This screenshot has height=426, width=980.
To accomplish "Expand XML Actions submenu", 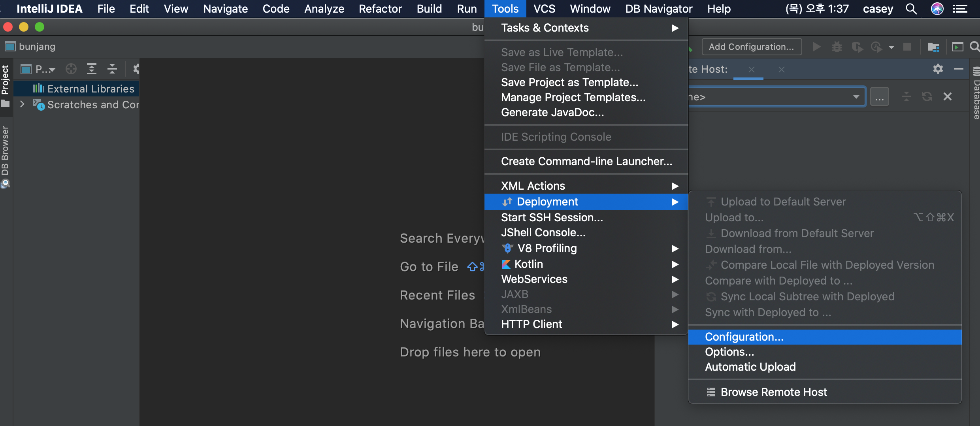I will click(586, 186).
